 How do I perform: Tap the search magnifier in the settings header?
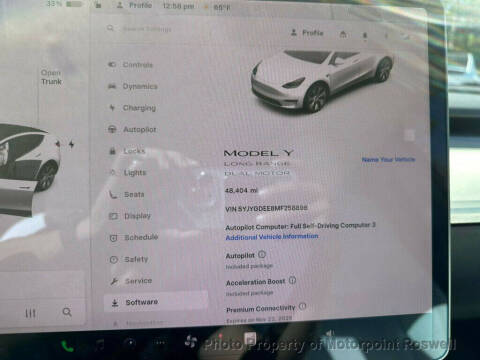coord(110,28)
